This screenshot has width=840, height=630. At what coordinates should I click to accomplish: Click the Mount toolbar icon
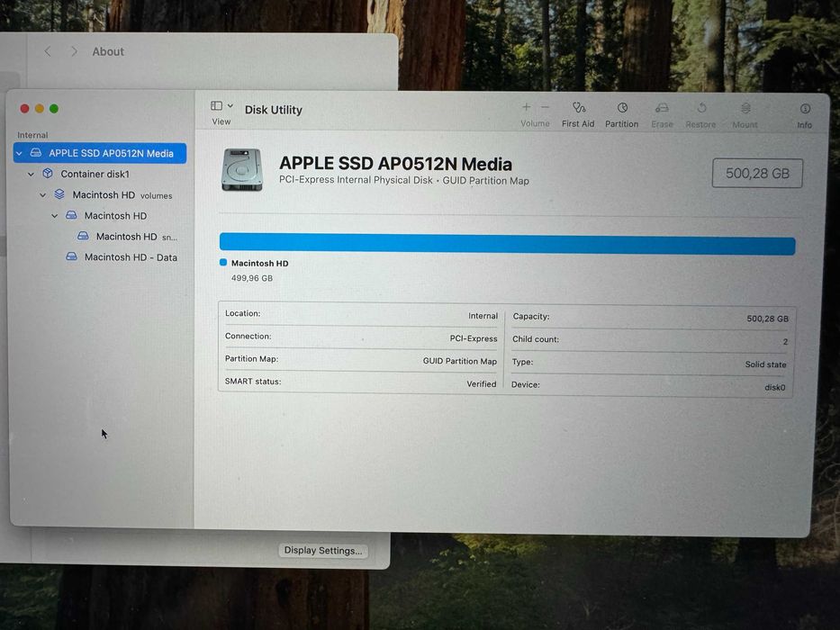[745, 109]
